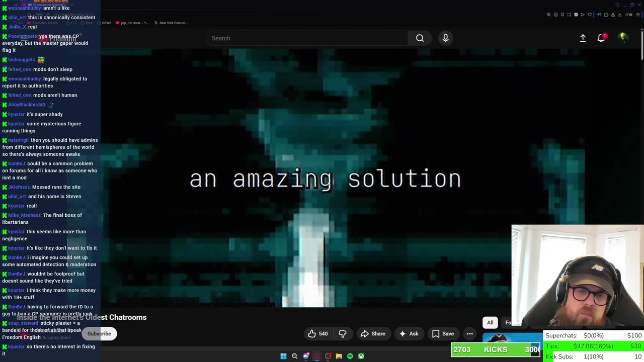Click the YouTube search magnifier button
The image size is (644, 362).
coord(420,38)
